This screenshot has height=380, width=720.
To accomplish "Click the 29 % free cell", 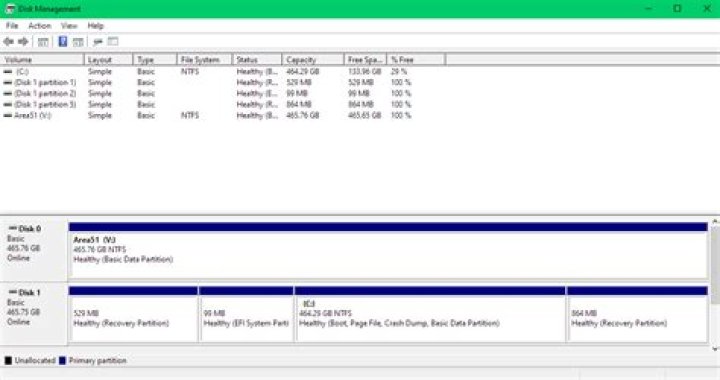I will [x=399, y=72].
